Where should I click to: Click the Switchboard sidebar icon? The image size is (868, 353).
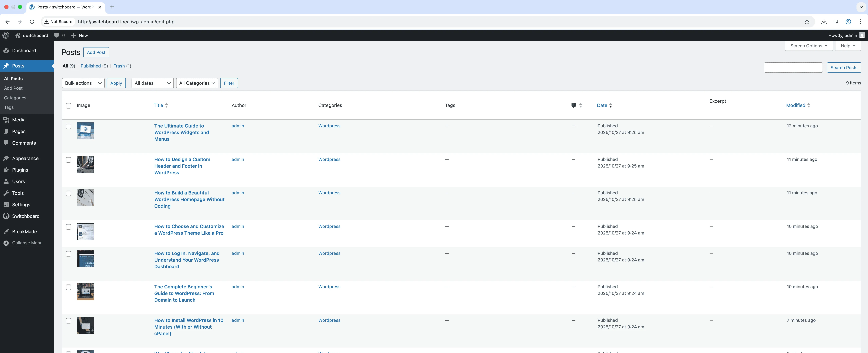(x=6, y=216)
